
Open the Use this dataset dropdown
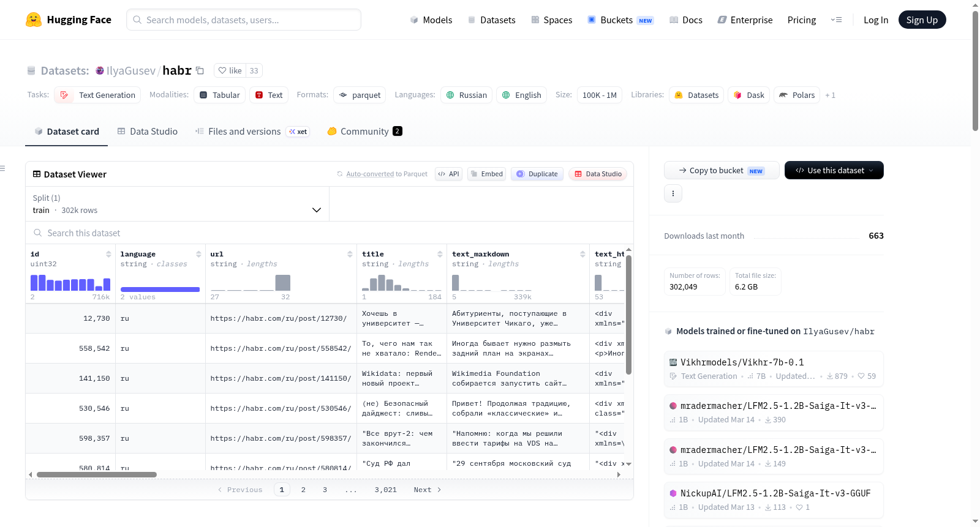[834, 170]
